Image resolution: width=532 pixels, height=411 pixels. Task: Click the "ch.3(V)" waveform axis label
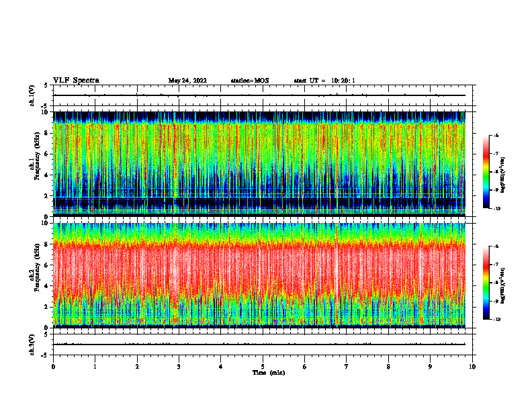(32, 345)
